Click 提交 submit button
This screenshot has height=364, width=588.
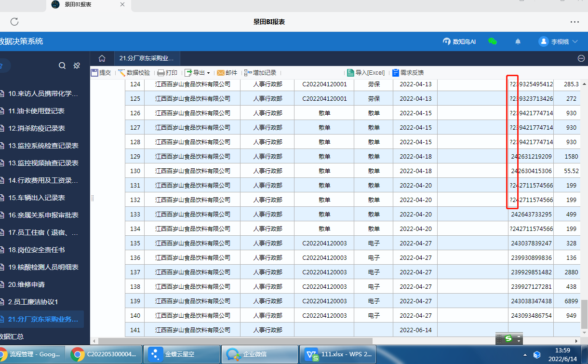101,73
